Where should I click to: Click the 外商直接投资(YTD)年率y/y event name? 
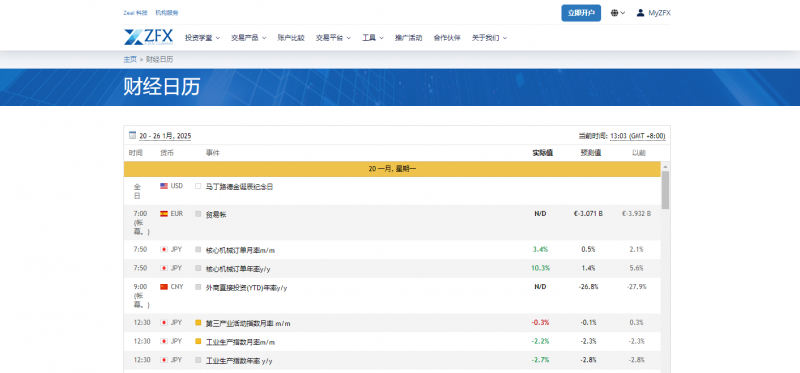[x=246, y=288]
